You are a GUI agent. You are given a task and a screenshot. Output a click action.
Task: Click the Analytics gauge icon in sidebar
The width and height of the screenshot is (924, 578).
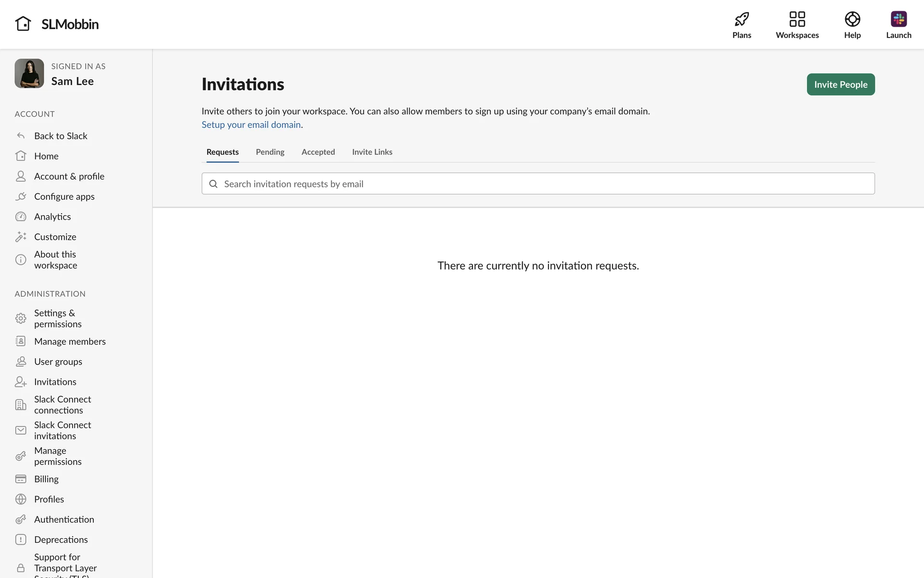click(21, 217)
